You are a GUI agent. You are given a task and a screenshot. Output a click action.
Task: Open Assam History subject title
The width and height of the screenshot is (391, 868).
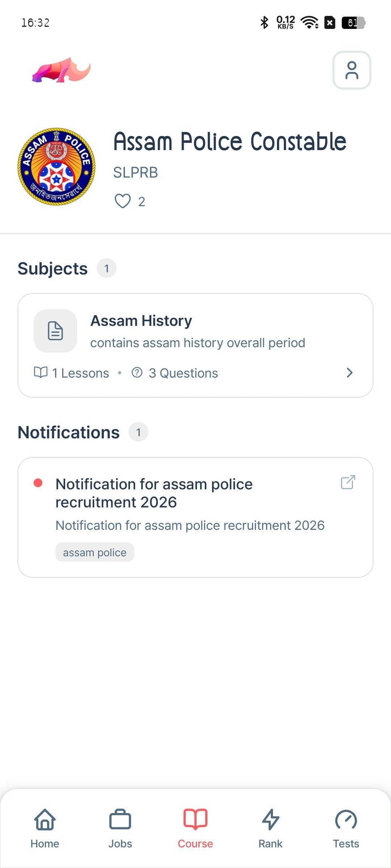pos(141,321)
